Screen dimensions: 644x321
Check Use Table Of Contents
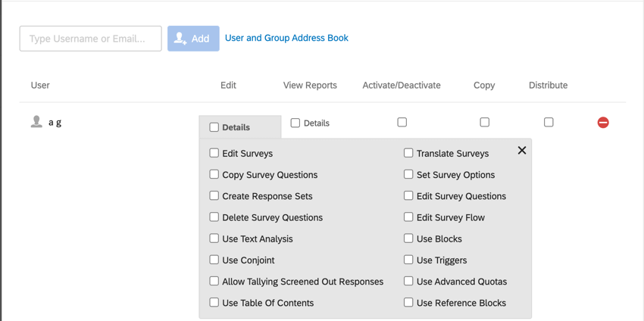pos(214,303)
